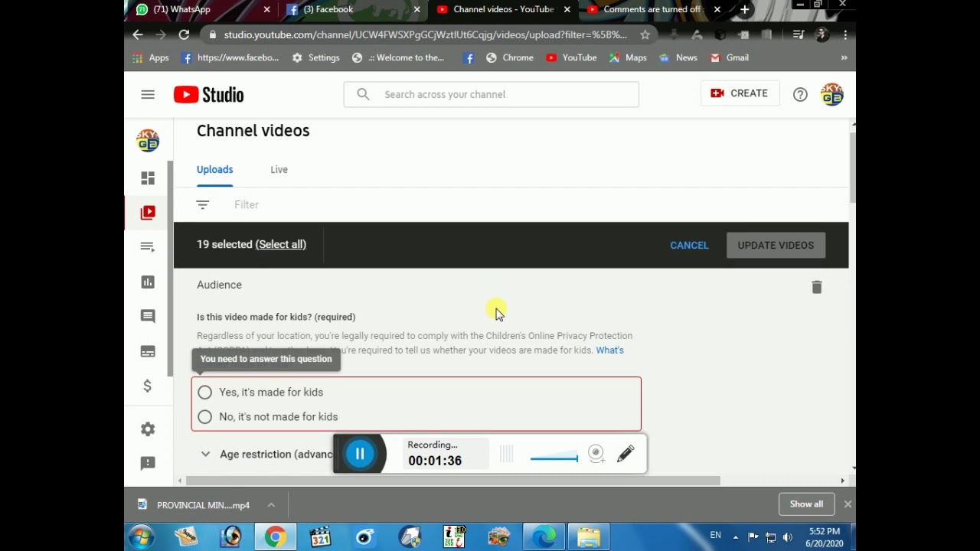Image resolution: width=980 pixels, height=551 pixels.
Task: Open the Playlists sidebar icon
Action: 148,247
